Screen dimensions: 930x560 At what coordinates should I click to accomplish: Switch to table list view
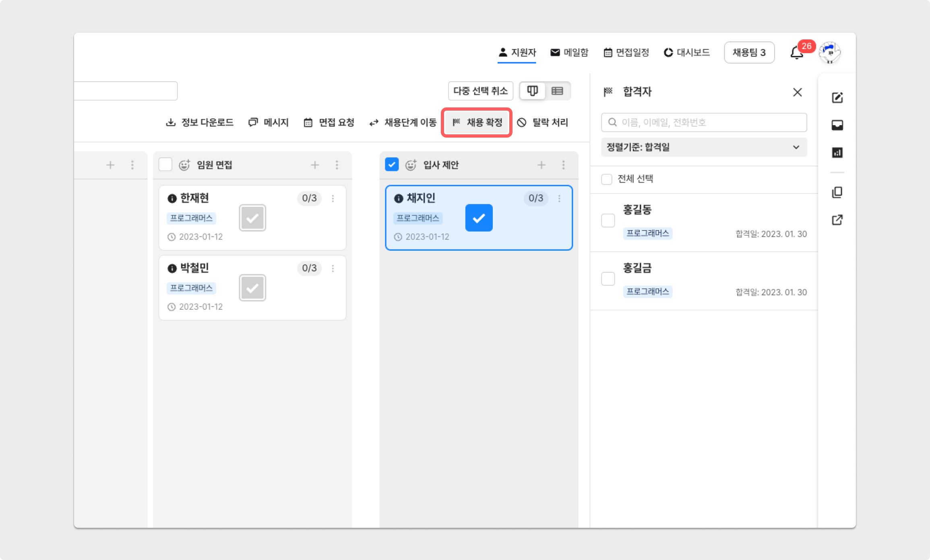tap(557, 91)
